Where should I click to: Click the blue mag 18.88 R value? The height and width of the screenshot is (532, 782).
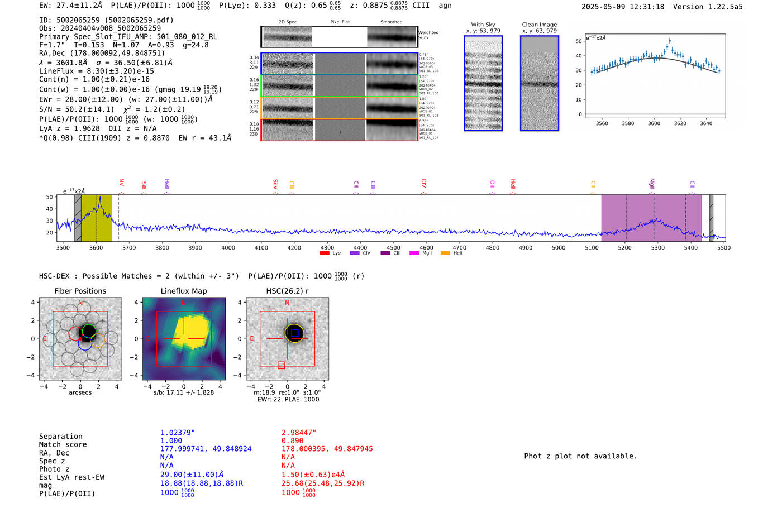tap(202, 483)
